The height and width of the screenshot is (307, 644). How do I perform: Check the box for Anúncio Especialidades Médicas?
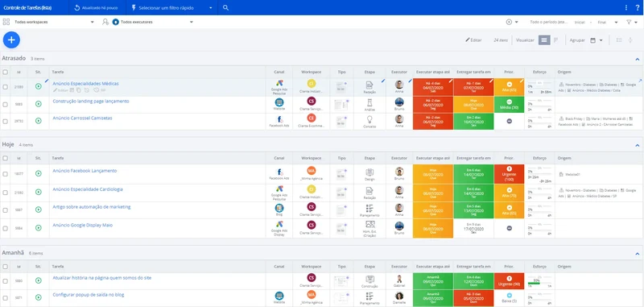pos(6,87)
